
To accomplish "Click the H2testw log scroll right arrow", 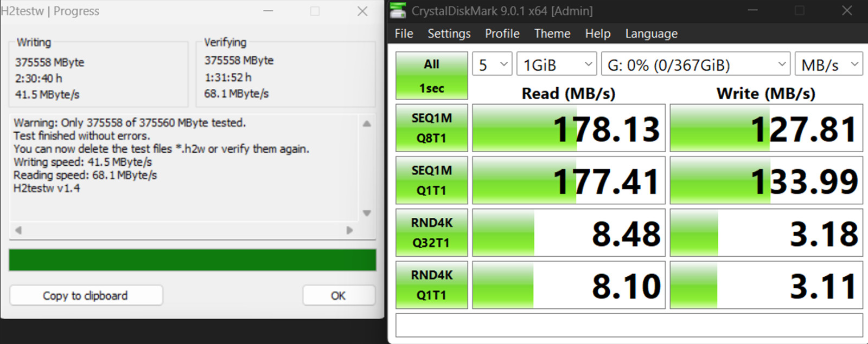I will [349, 230].
